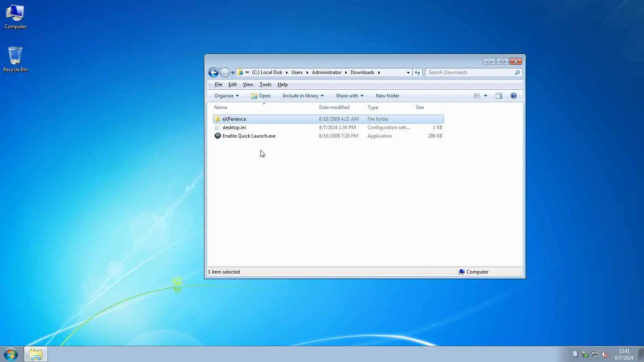Jump to Administrator in the address breadcrumb
Image resolution: width=644 pixels, height=362 pixels.
pos(326,72)
